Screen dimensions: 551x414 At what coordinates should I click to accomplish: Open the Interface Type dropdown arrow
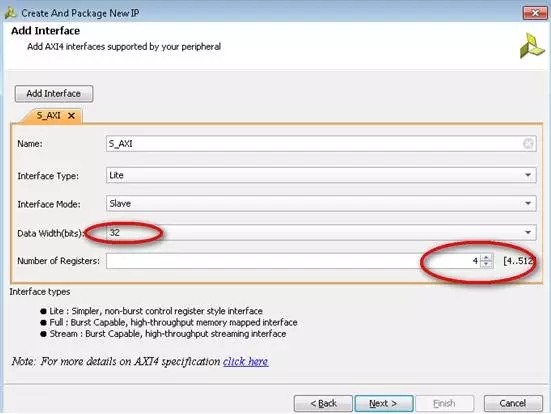point(528,175)
